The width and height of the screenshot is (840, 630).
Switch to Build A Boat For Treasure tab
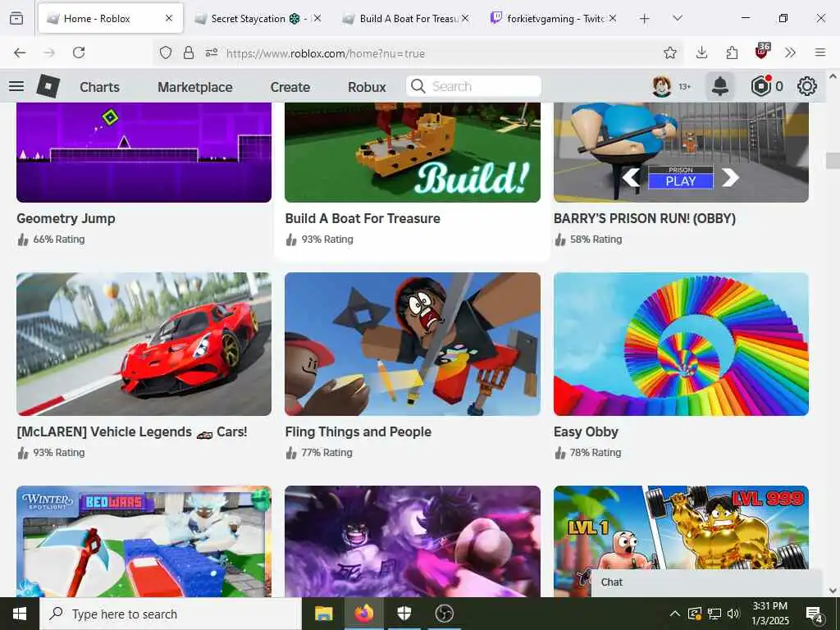point(404,19)
